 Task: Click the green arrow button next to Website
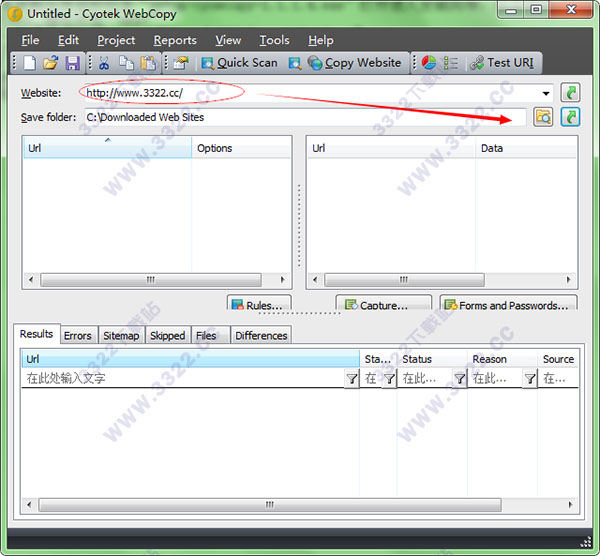point(570,92)
